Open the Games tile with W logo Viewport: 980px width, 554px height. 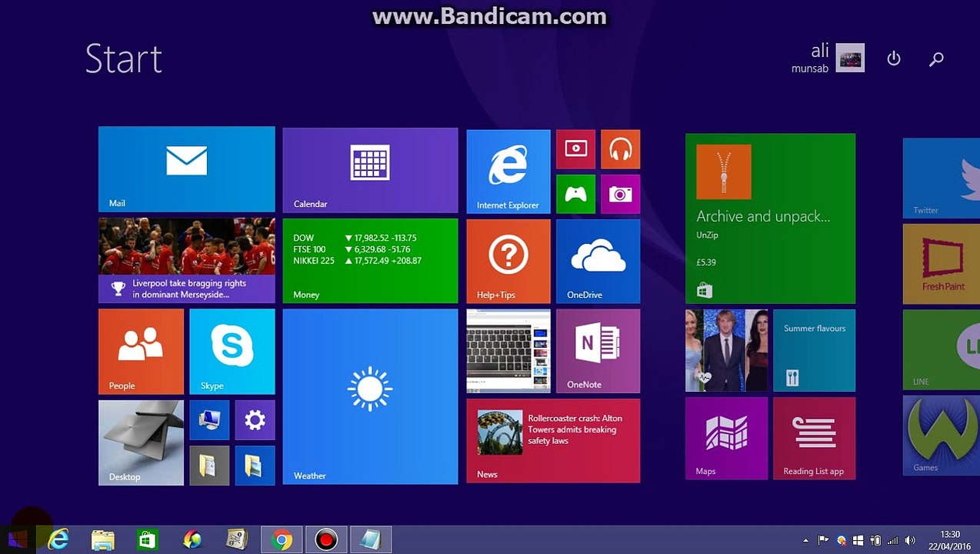coord(942,436)
